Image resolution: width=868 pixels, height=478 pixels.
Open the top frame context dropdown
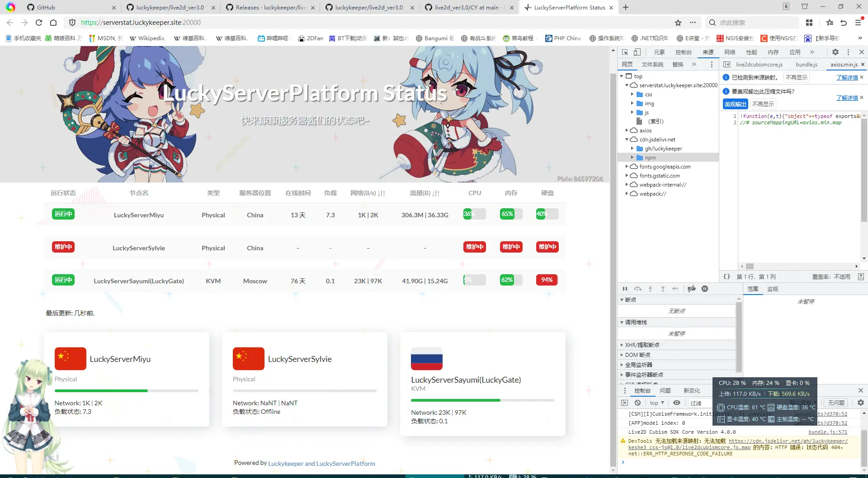tap(657, 403)
